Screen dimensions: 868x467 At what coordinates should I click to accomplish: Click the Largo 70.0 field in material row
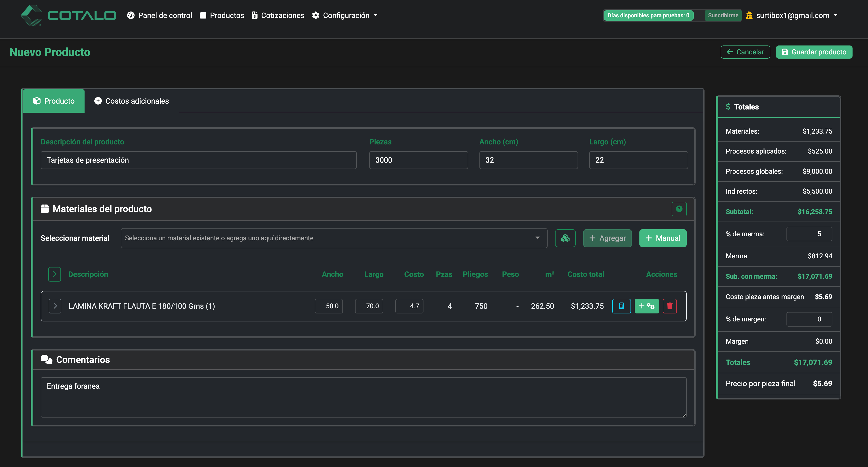[369, 306]
